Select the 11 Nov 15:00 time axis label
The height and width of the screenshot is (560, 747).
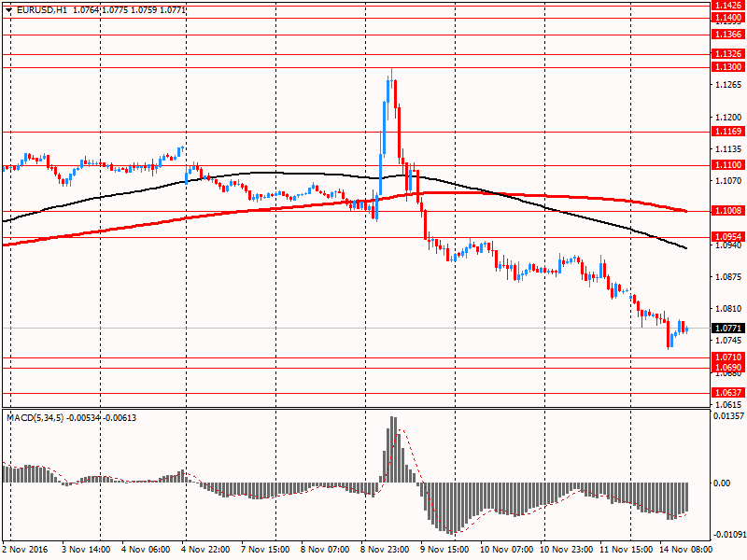tap(626, 550)
